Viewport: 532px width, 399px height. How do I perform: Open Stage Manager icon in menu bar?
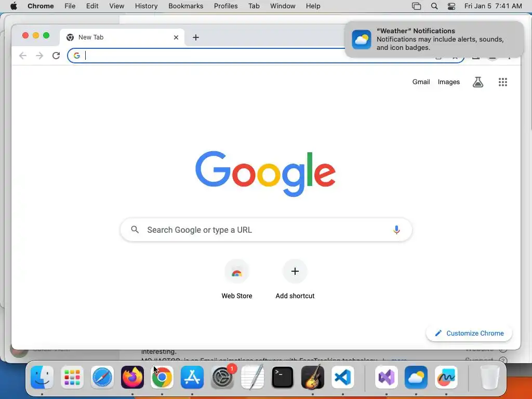tap(416, 6)
